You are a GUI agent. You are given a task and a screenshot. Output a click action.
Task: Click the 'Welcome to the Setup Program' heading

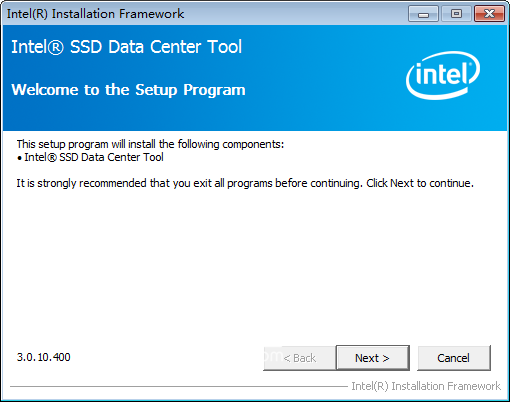pos(128,90)
